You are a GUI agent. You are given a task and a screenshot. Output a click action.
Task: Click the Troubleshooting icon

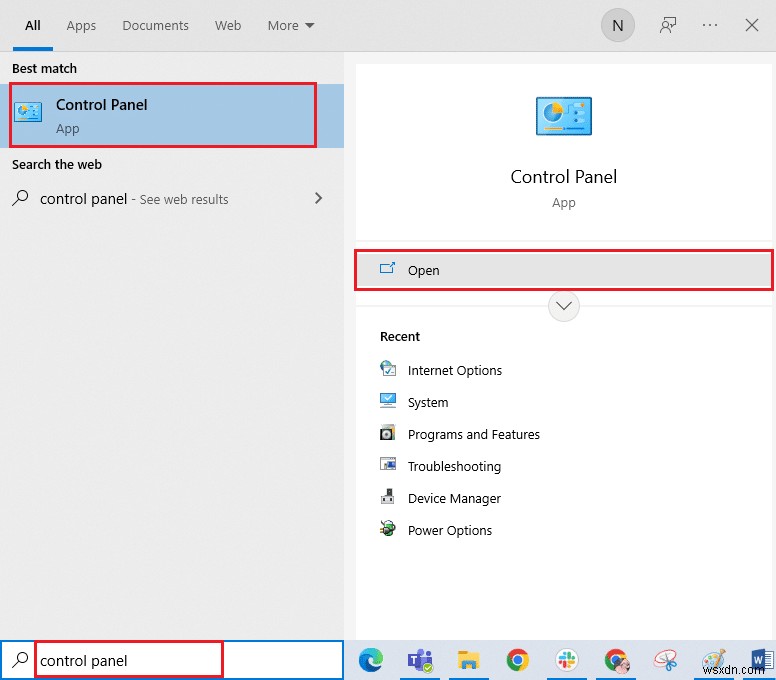388,464
